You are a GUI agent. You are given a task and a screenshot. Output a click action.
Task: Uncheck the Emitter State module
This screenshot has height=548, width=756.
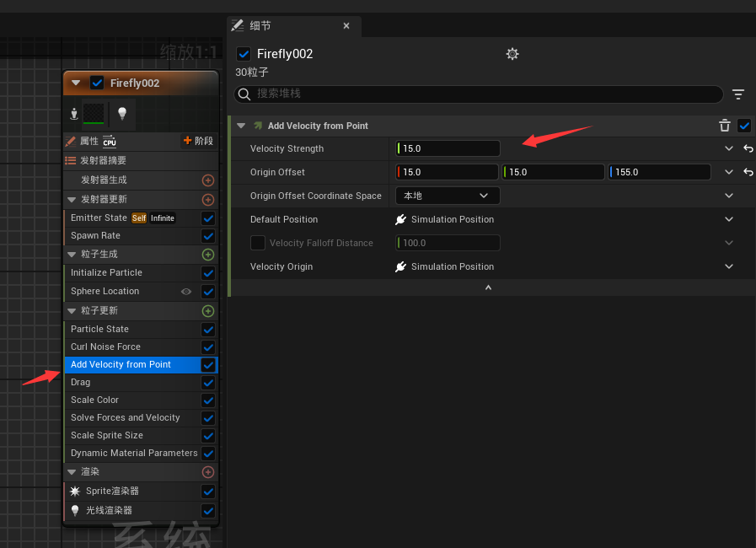coord(208,218)
